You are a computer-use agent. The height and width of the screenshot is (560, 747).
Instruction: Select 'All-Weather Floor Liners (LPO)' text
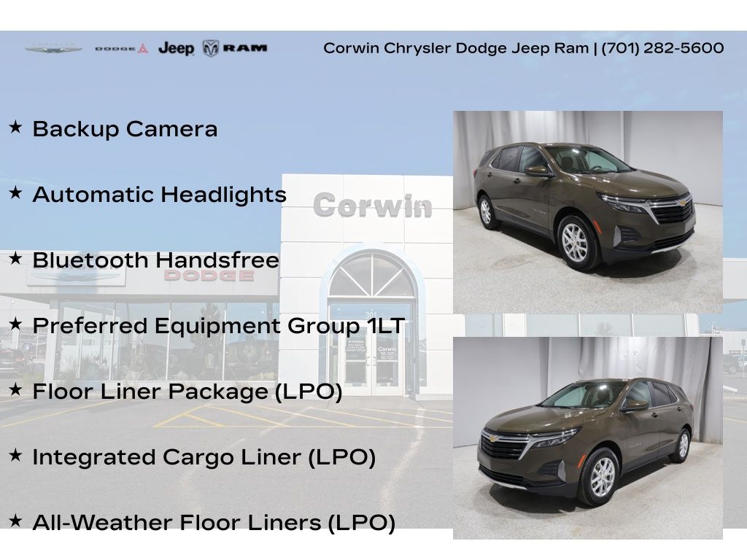(214, 523)
